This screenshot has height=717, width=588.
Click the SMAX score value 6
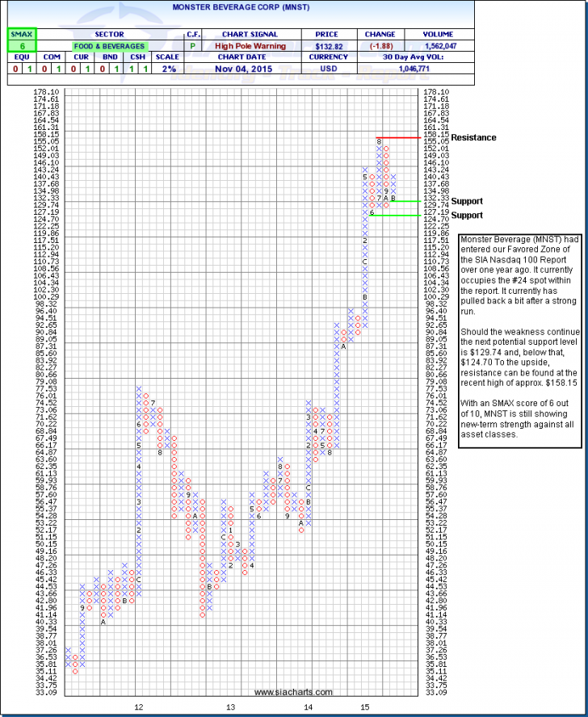pos(22,46)
